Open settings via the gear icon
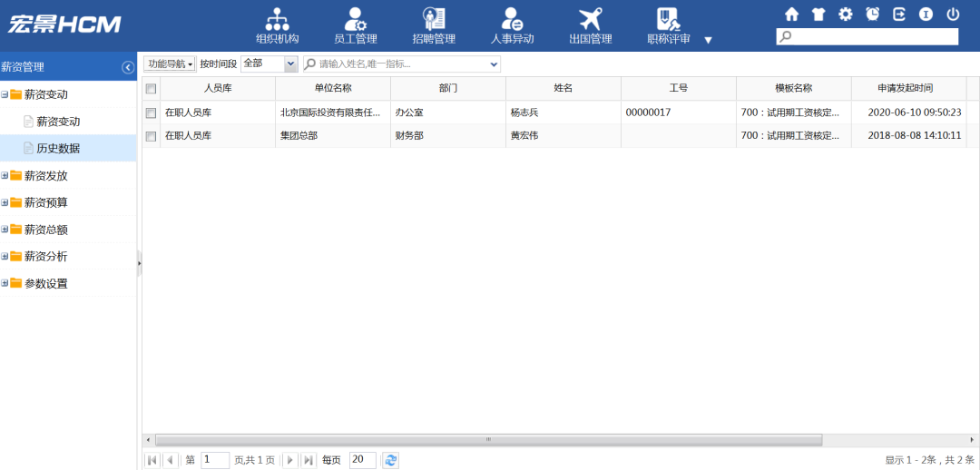980x470 pixels. [x=846, y=14]
